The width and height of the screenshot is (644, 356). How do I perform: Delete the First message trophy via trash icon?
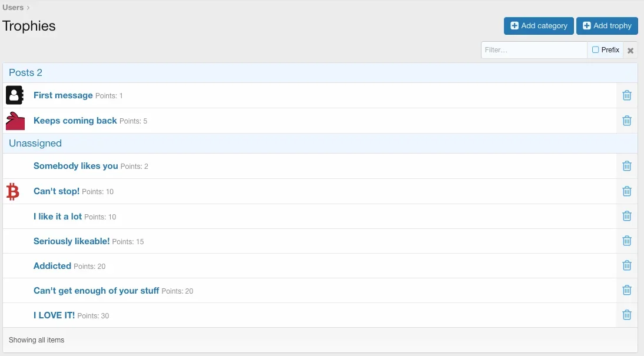pyautogui.click(x=627, y=95)
